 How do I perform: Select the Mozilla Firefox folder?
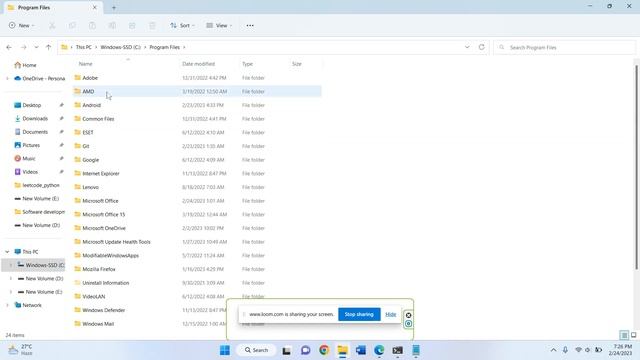coord(99,269)
